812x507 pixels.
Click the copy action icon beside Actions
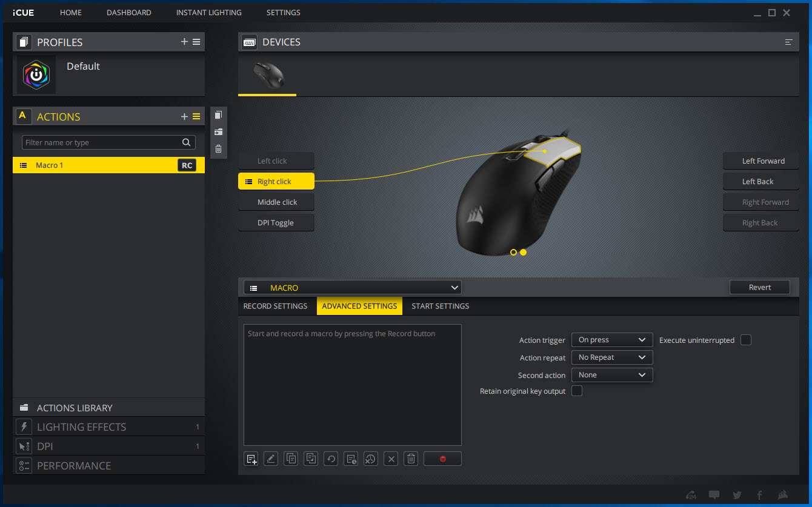[219, 114]
